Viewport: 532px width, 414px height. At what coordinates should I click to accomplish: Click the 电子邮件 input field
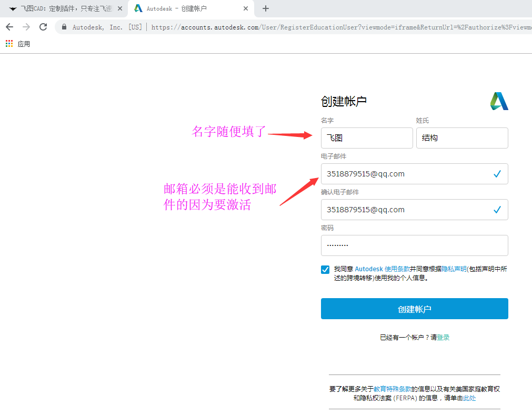coord(414,174)
